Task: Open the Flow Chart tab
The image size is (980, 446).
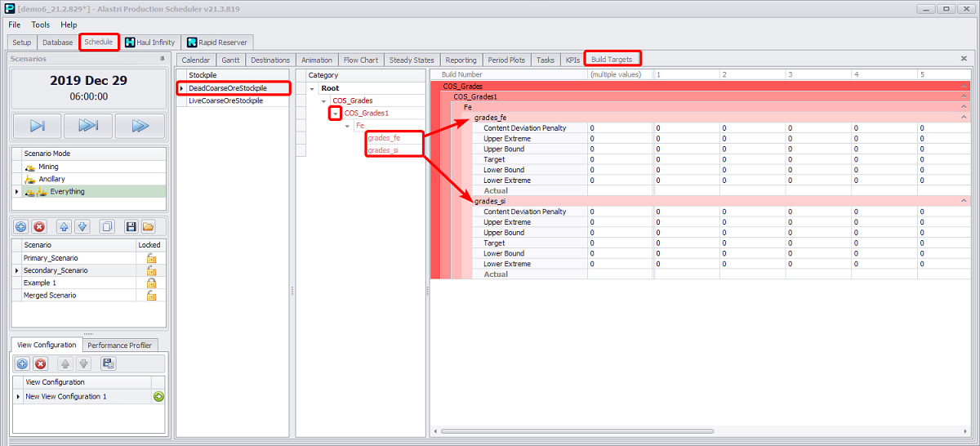Action: point(361,60)
